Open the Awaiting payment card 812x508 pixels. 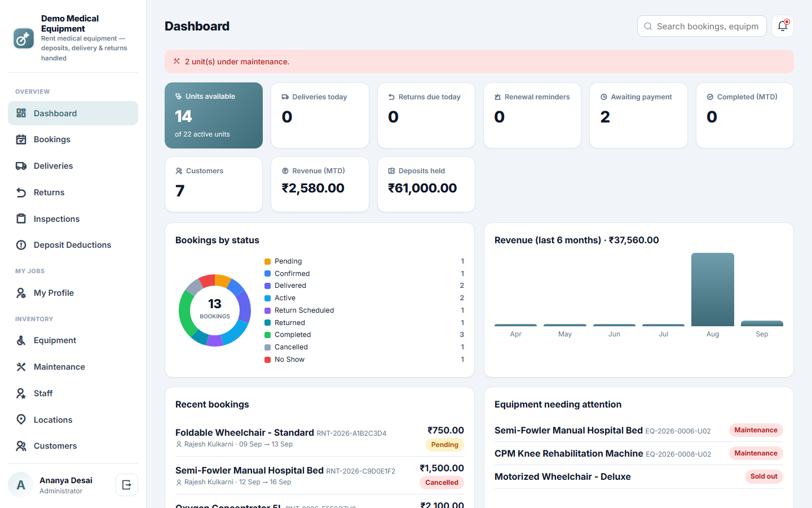[638, 116]
